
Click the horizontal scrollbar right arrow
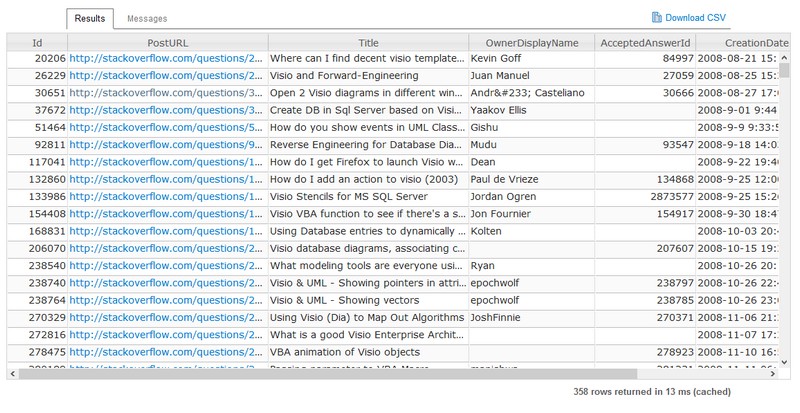click(x=769, y=373)
